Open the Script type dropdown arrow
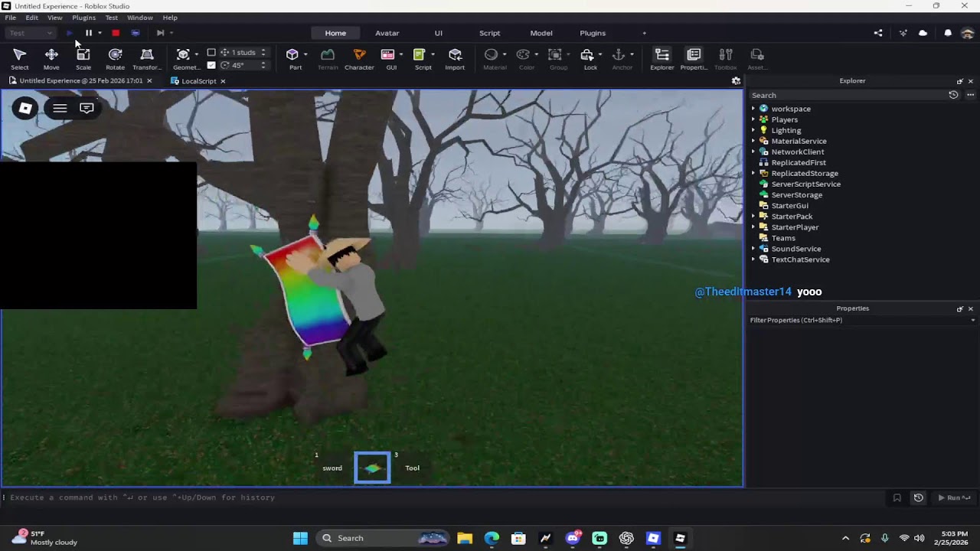The image size is (980, 551). point(433,54)
